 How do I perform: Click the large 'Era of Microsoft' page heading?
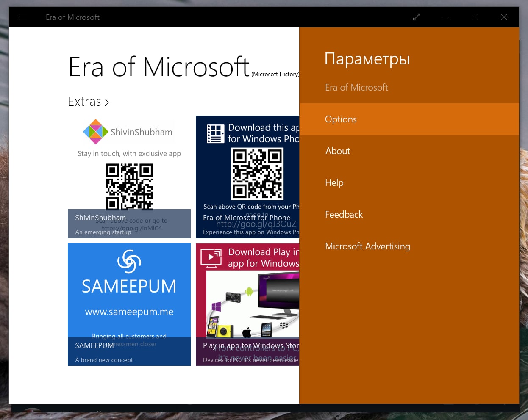[159, 67]
